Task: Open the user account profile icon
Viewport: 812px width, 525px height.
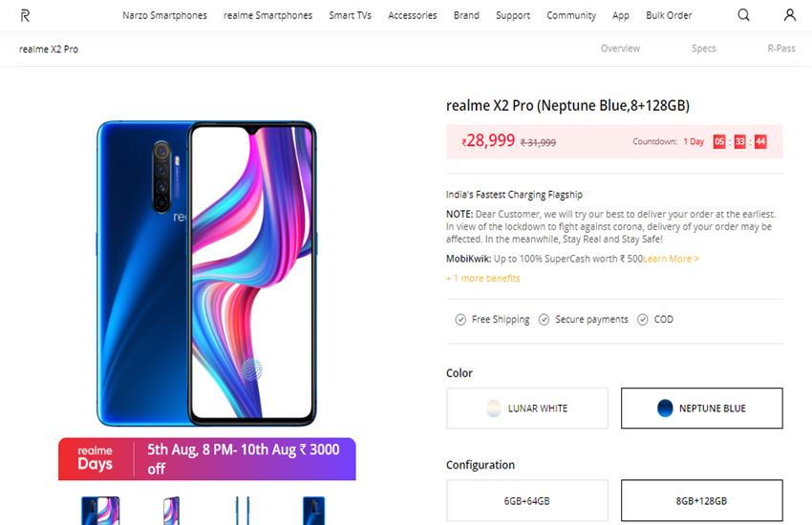Action: [x=790, y=15]
